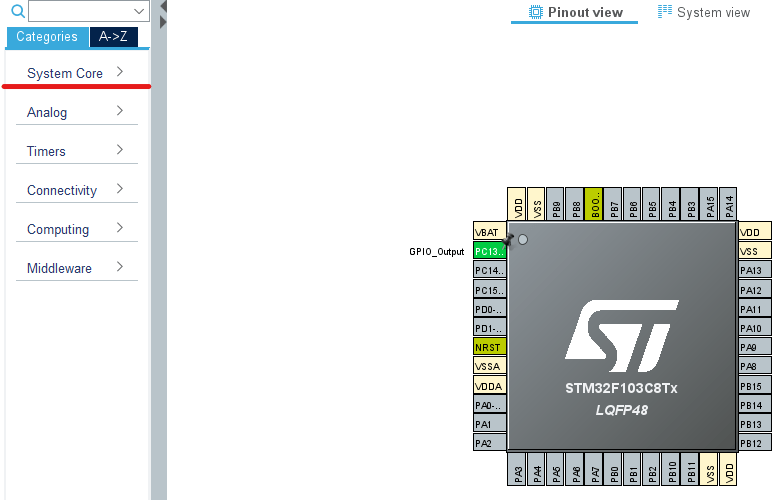Select the PB2 pin
This screenshot has height=500, width=784.
(x=651, y=469)
